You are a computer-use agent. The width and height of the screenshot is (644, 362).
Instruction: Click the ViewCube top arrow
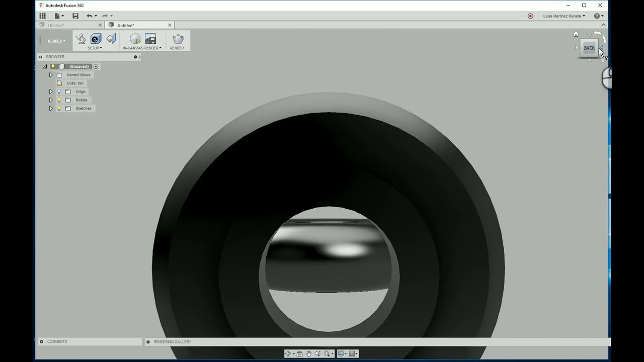(x=590, y=35)
